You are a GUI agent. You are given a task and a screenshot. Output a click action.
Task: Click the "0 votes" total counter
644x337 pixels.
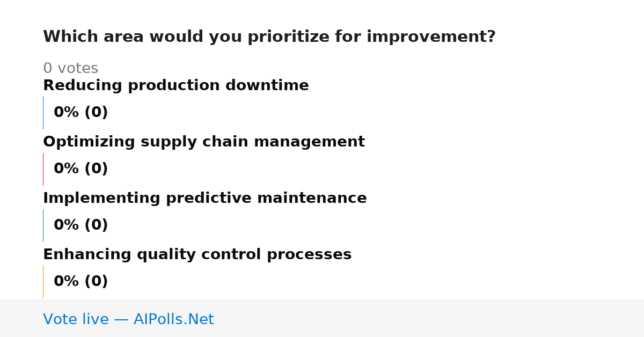[70, 68]
